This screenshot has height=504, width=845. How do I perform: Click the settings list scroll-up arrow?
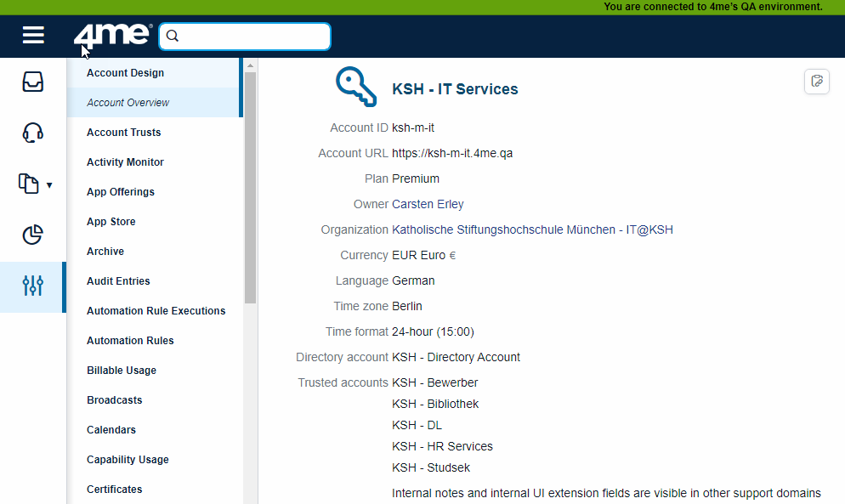250,65
